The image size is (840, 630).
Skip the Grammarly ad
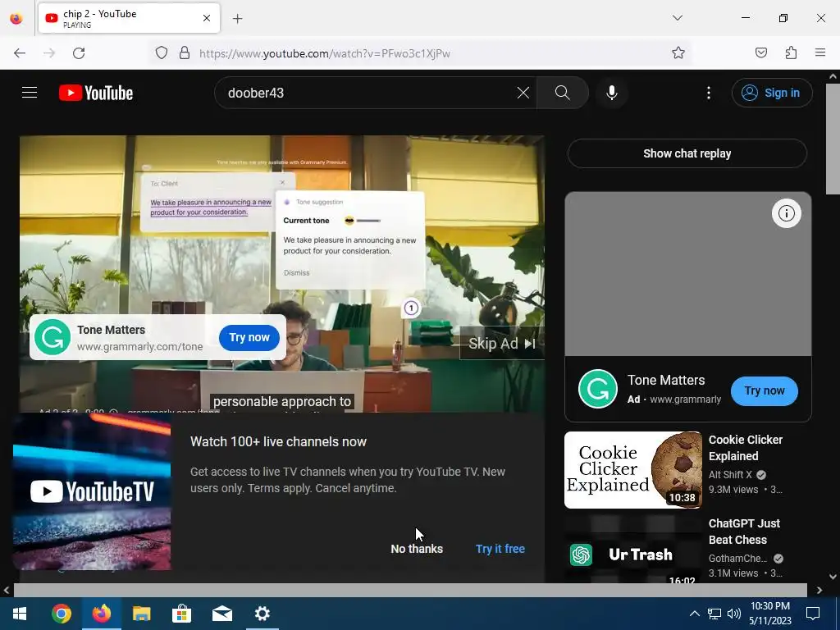pyautogui.click(x=502, y=344)
